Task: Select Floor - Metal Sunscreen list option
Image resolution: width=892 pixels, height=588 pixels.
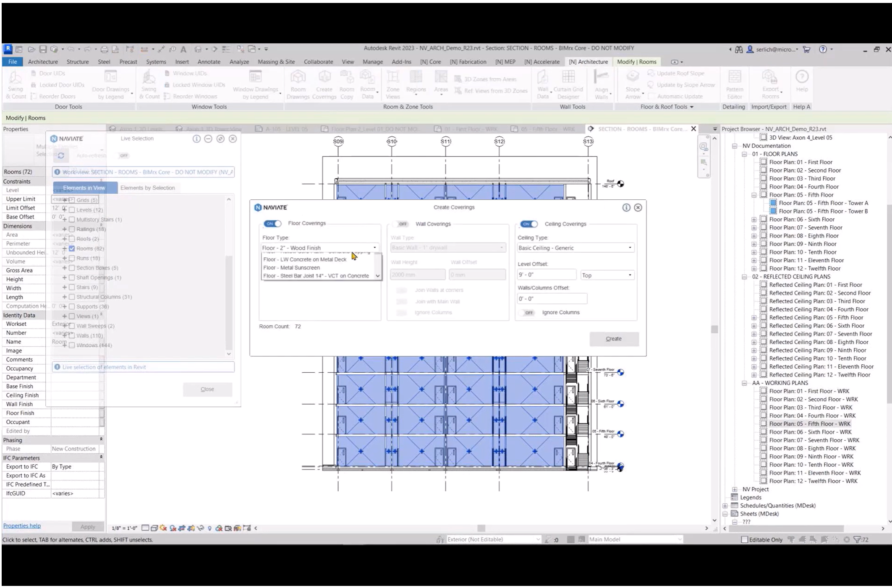Action: pyautogui.click(x=292, y=267)
